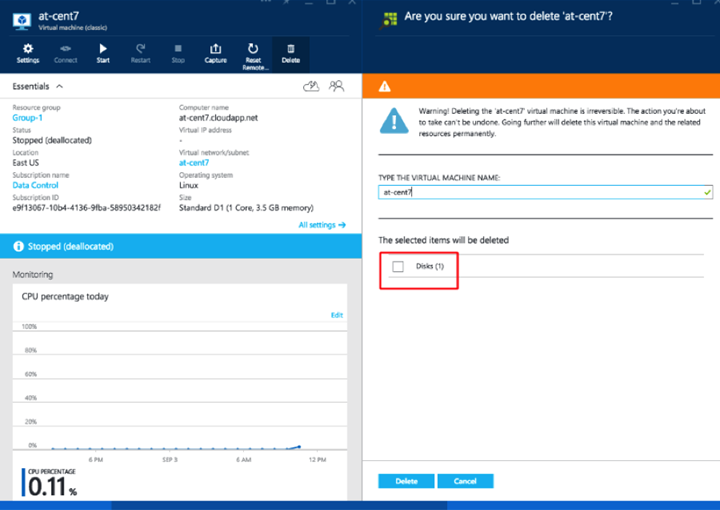Click the East US location value
720x510 pixels.
pos(26,163)
